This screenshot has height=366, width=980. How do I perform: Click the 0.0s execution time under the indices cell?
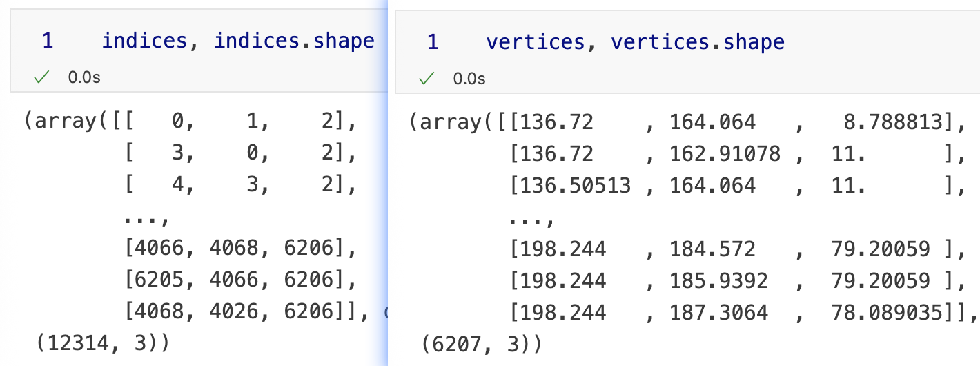click(84, 78)
